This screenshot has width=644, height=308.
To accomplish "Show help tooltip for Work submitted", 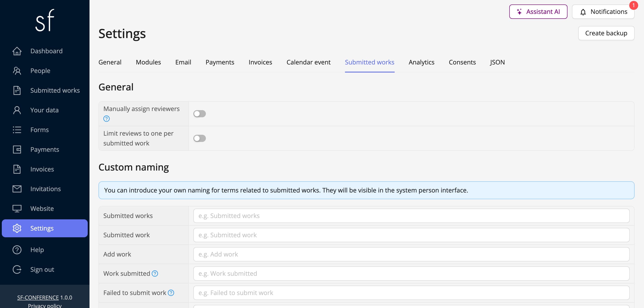I will click(x=155, y=274).
